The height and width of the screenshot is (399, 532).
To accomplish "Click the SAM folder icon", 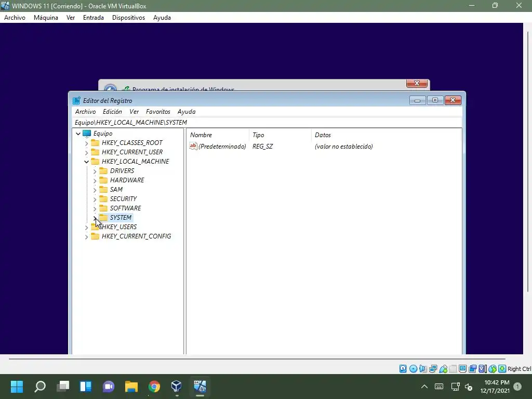I will [x=103, y=189].
